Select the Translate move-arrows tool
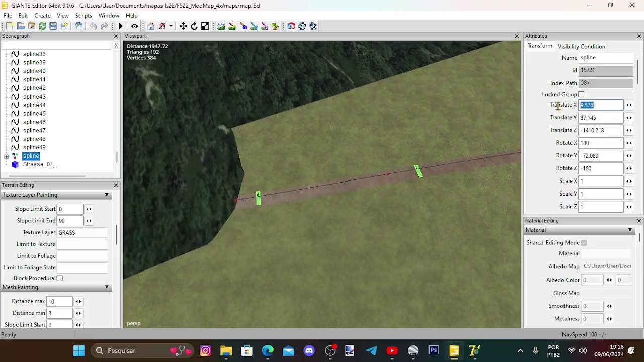This screenshot has width=644, height=362. [183, 26]
